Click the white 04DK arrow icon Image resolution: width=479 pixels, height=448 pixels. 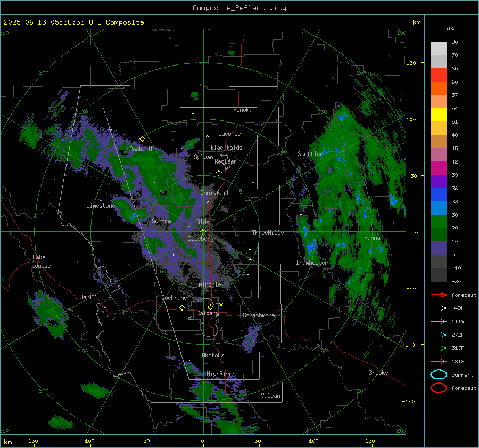439,308
